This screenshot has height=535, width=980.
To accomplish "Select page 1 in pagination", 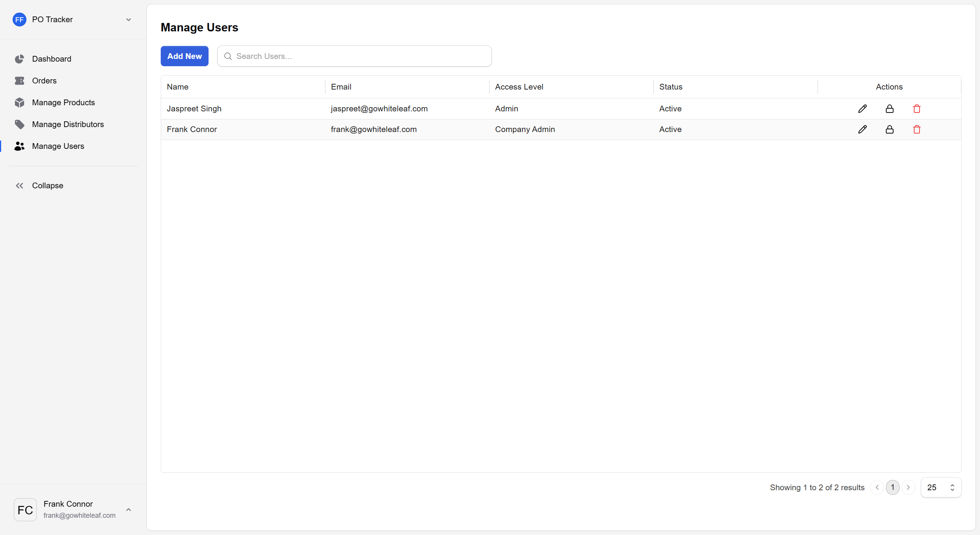I will click(892, 487).
